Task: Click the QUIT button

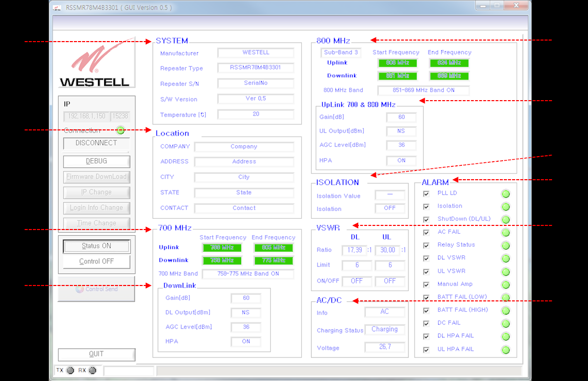Action: 96,354
